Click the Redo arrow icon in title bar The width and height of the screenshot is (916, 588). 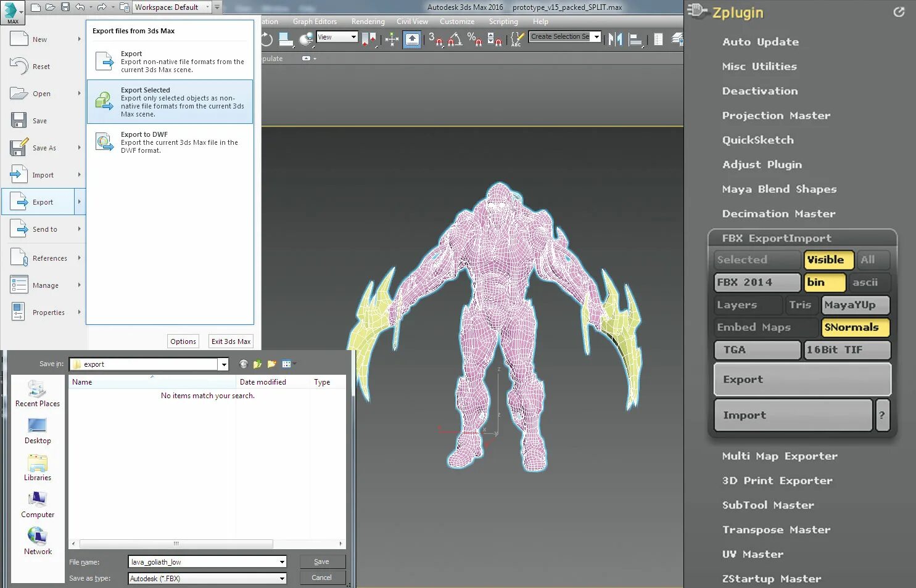click(102, 7)
